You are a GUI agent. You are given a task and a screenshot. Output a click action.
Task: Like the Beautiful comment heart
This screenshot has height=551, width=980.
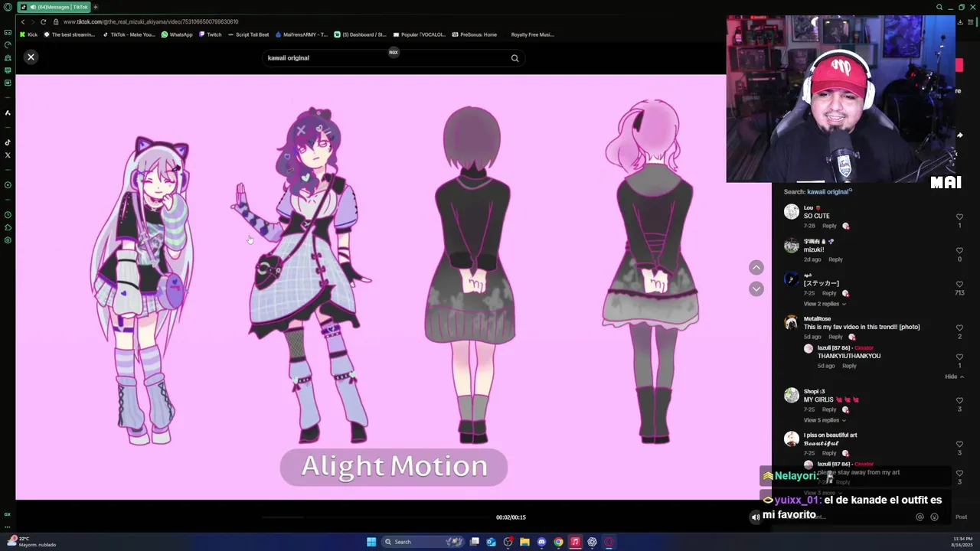pyautogui.click(x=959, y=445)
